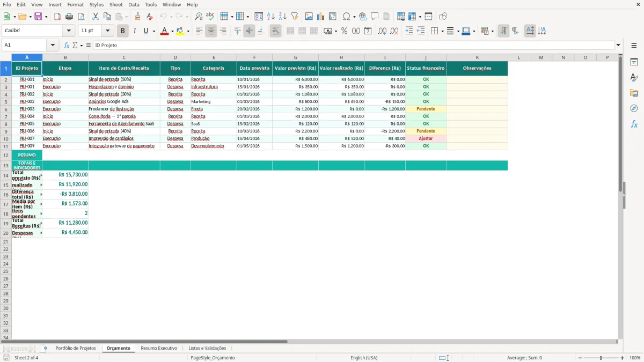
Task: Toggle Italic formatting
Action: click(134, 31)
